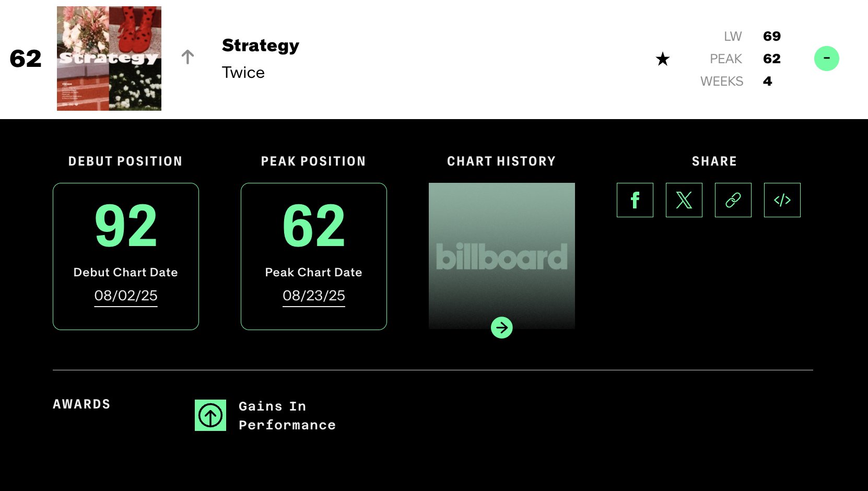Click the artist name Twice

pos(243,73)
